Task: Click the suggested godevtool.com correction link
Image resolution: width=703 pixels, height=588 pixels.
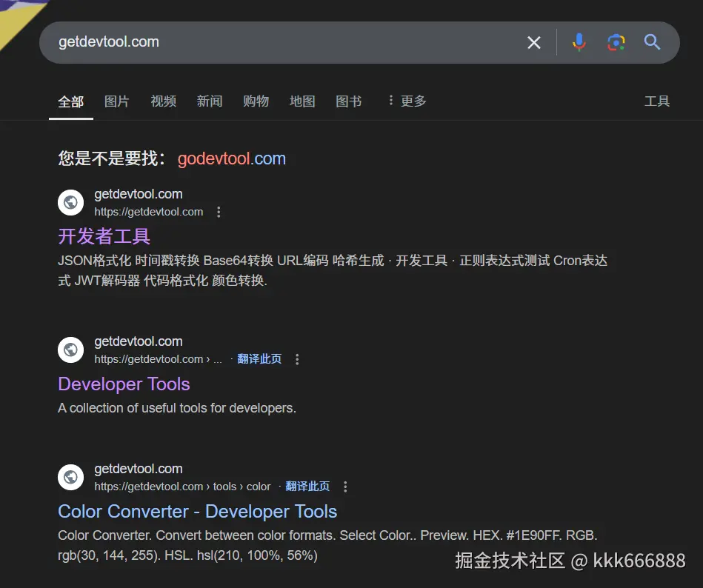Action: pos(231,158)
